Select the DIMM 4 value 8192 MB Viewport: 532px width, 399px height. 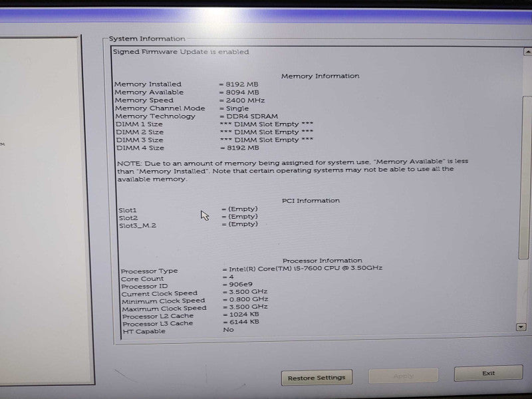(243, 148)
